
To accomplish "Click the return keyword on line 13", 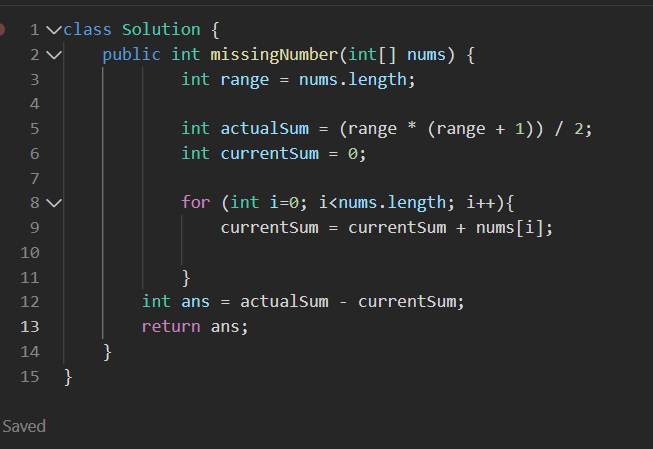I will pos(171,327).
